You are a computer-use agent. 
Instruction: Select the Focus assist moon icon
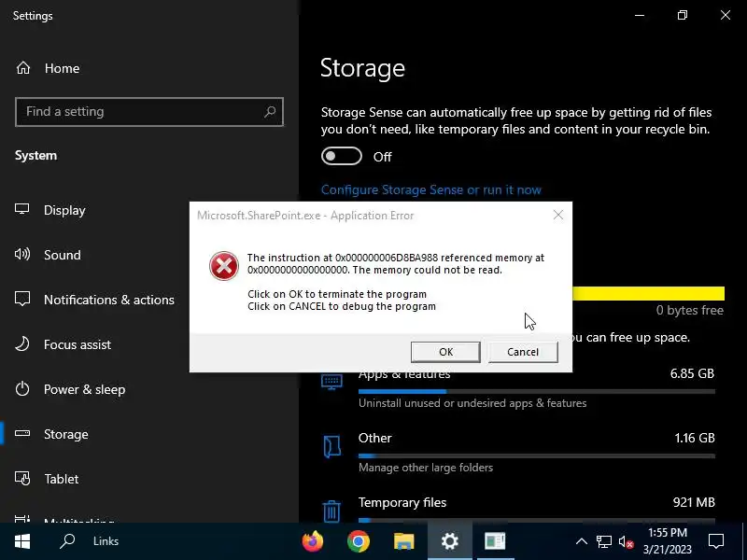click(21, 343)
